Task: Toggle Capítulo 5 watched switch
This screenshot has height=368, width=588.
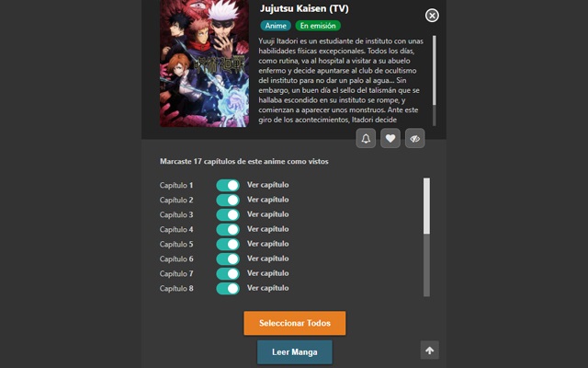Action: click(228, 244)
